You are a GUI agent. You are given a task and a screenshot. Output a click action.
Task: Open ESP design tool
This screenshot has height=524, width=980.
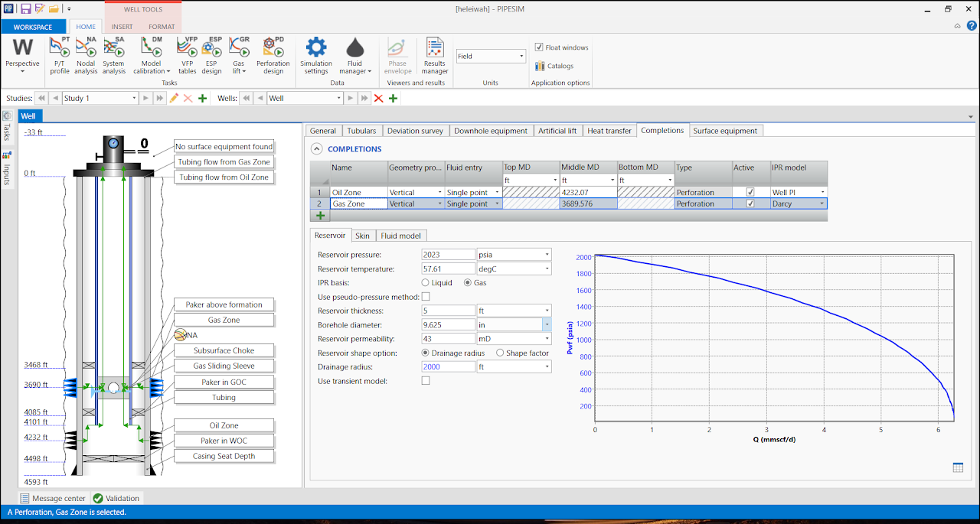coord(211,56)
